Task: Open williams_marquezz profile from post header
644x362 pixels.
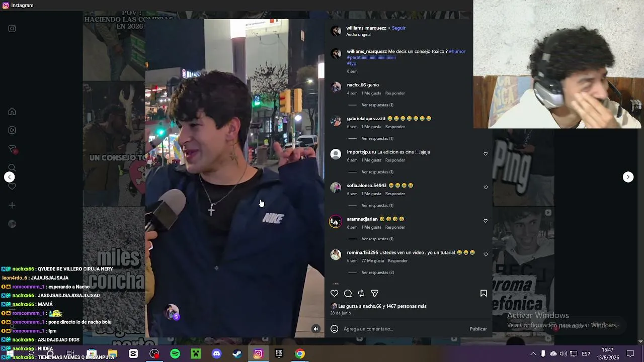Action: pyautogui.click(x=366, y=28)
